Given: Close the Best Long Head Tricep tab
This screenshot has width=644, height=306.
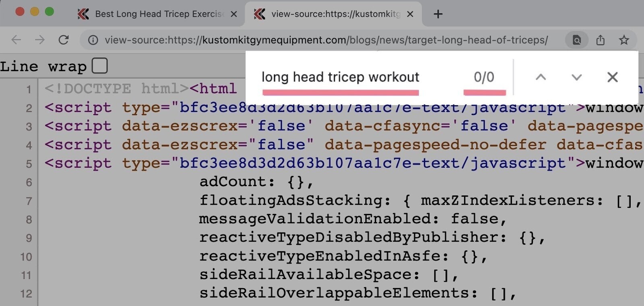Looking at the screenshot, I should click(233, 14).
